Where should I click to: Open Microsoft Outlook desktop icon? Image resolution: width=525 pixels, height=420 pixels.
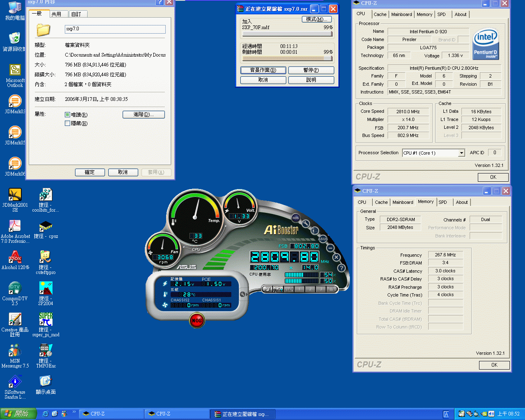click(15, 75)
